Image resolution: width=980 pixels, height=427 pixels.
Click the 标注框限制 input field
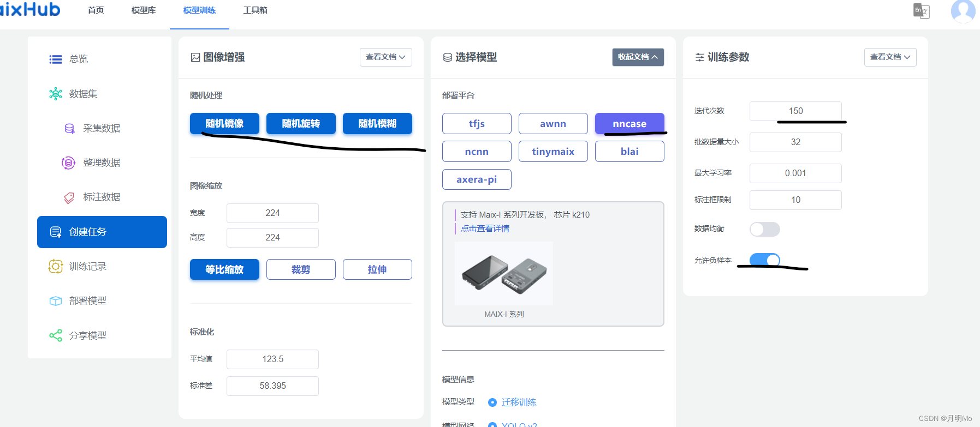tap(795, 200)
